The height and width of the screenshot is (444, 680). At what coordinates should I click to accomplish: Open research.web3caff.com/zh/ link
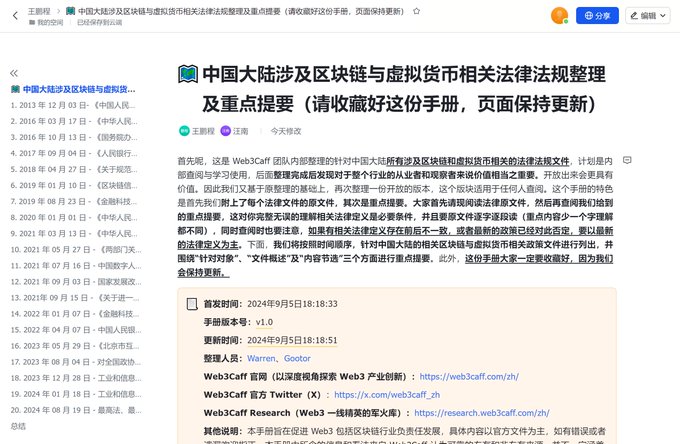482,413
